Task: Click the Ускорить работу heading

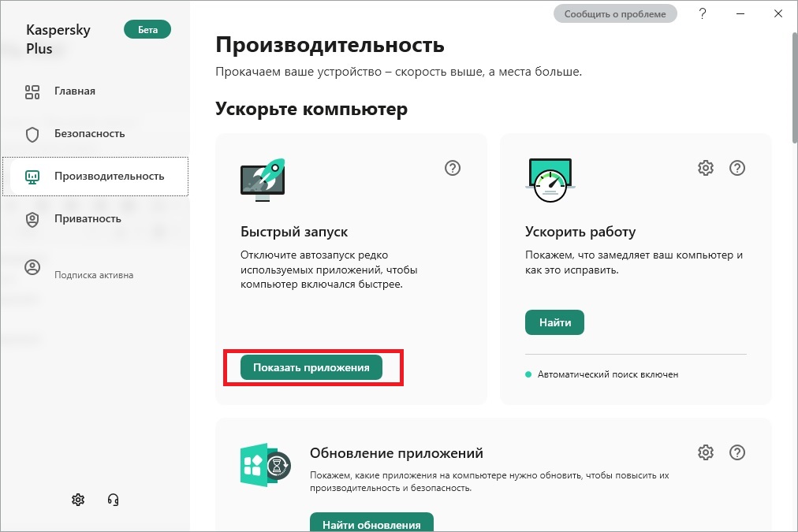Action: pyautogui.click(x=580, y=232)
